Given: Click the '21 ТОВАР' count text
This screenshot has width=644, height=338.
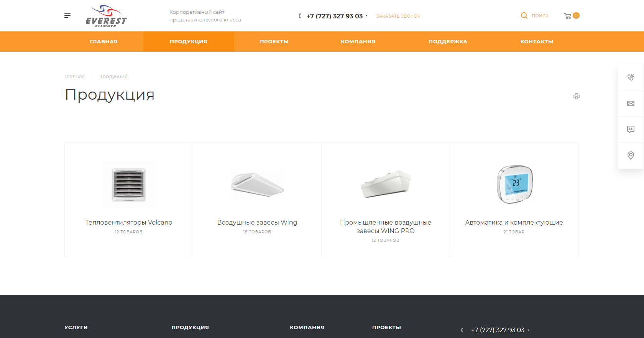Looking at the screenshot, I should coord(514,232).
